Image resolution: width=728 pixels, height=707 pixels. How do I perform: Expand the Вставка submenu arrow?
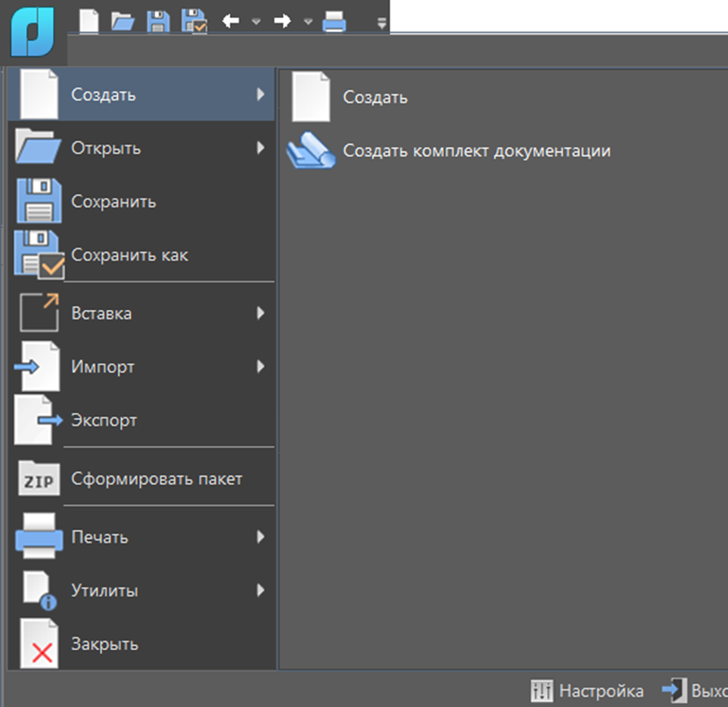(x=261, y=313)
